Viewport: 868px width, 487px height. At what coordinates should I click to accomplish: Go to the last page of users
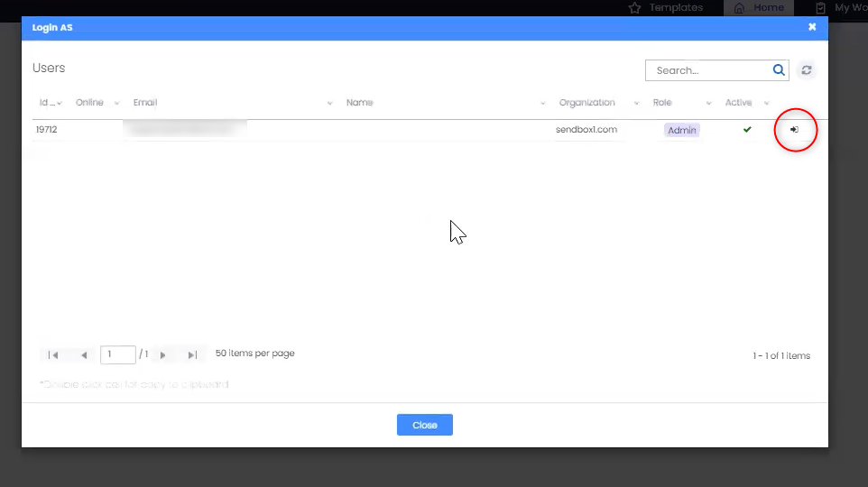[192, 354]
